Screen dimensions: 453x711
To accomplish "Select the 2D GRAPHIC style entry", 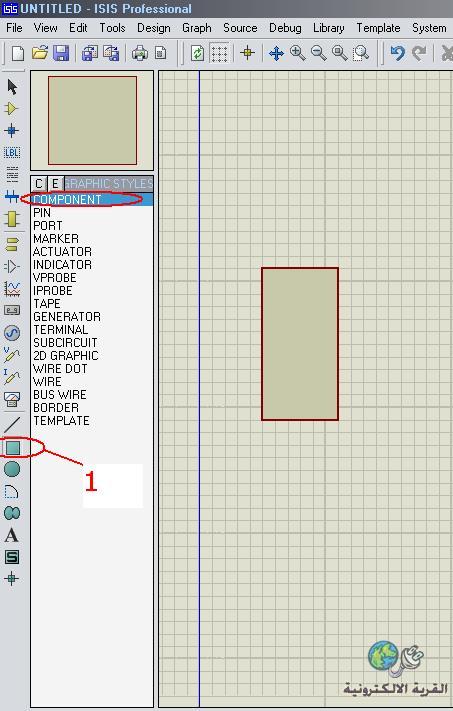I will [x=92, y=356].
